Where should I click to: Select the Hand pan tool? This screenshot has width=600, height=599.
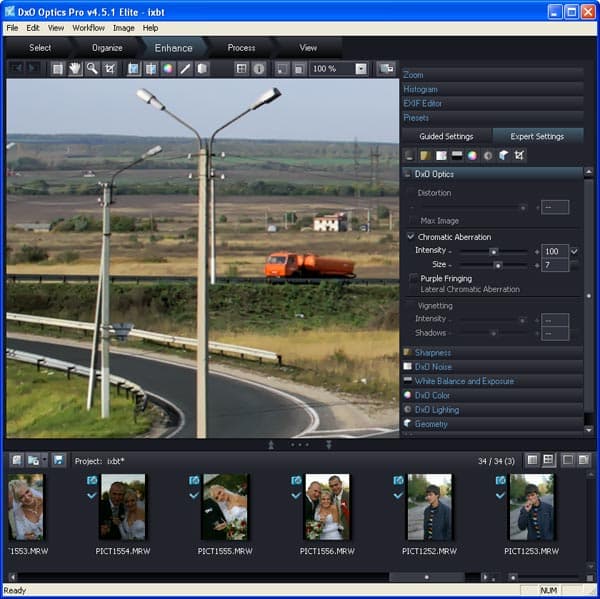[75, 69]
